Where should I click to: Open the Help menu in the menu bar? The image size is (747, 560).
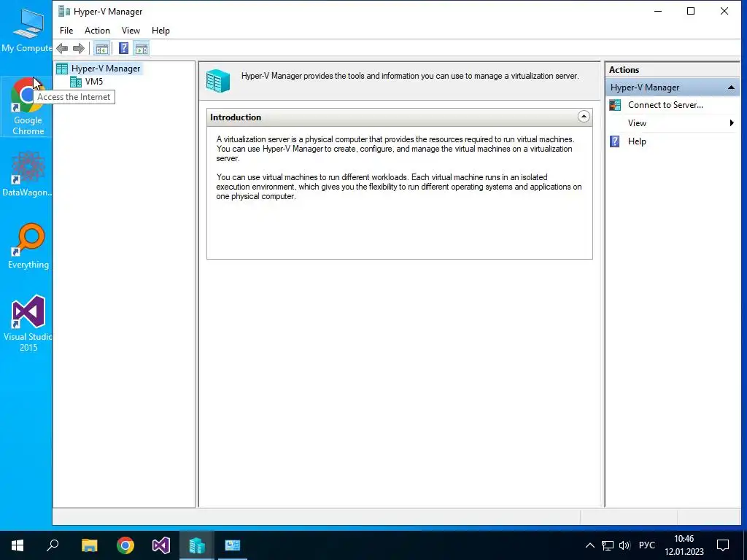tap(160, 31)
